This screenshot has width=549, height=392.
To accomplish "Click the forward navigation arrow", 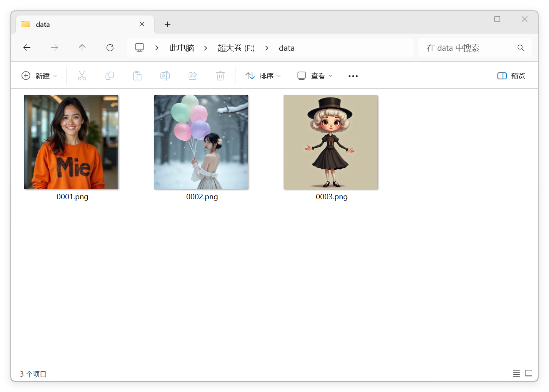I will point(55,47).
